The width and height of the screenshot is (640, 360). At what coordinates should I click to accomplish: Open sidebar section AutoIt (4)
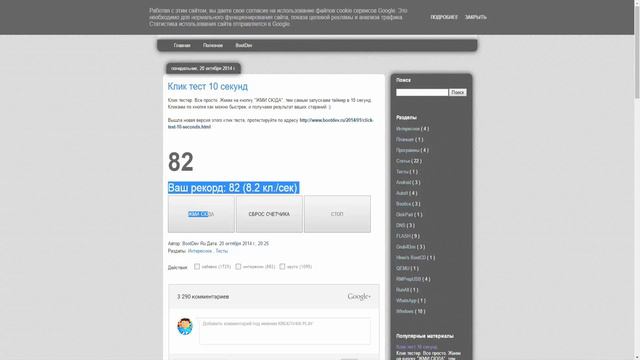click(402, 193)
